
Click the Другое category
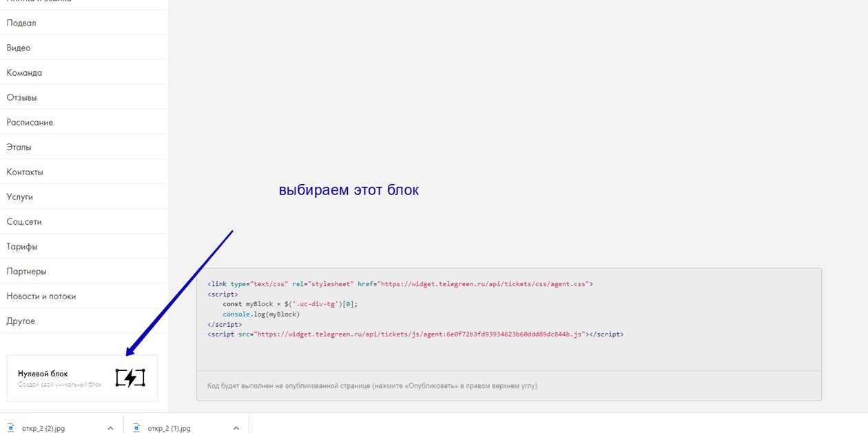coord(21,321)
